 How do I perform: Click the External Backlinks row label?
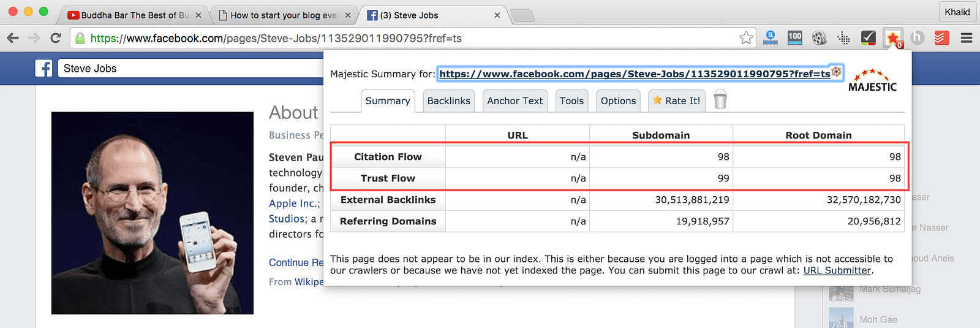tap(388, 200)
